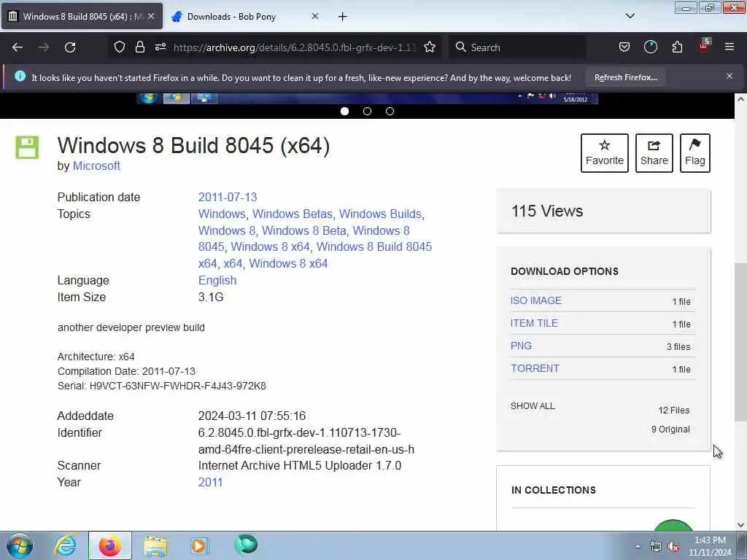Select the third carousel dot indicator
The image size is (747, 560).
(390, 111)
